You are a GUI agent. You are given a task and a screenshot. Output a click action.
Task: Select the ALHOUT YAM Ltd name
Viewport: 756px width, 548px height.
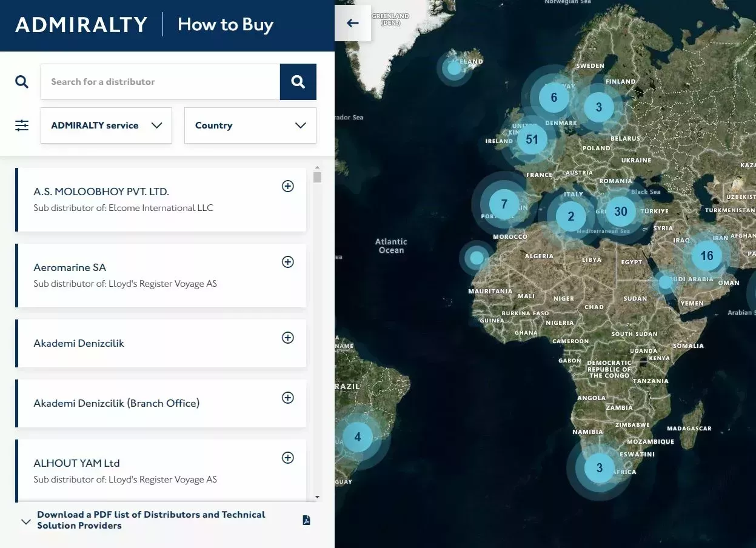click(x=76, y=463)
